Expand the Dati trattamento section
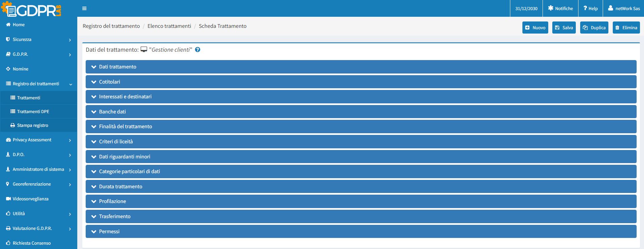Screen dimensions: 644x249 coord(118,67)
